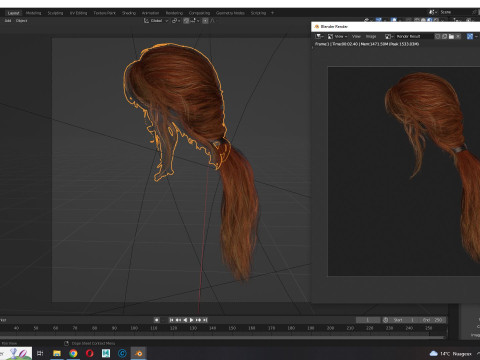Open the snapping options dropdown
Image resolution: width=480 pixels, height=360 pixels.
pyautogui.click(x=195, y=21)
